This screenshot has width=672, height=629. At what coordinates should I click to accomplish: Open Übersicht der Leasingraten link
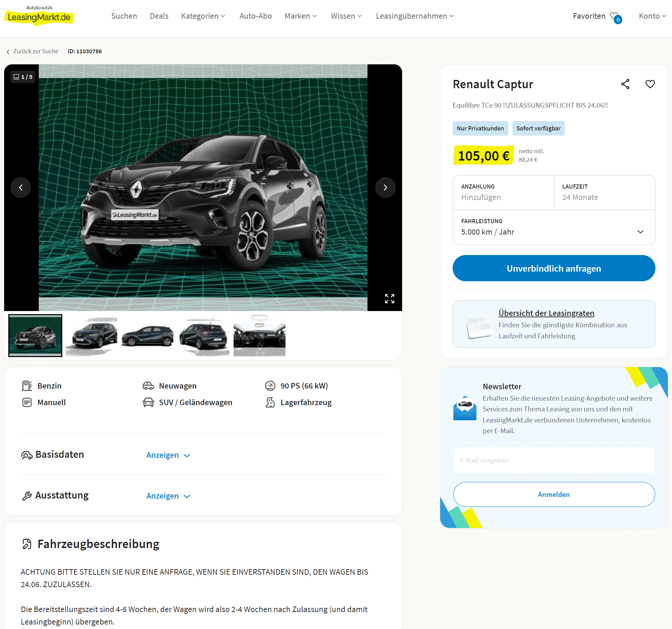tap(546, 313)
